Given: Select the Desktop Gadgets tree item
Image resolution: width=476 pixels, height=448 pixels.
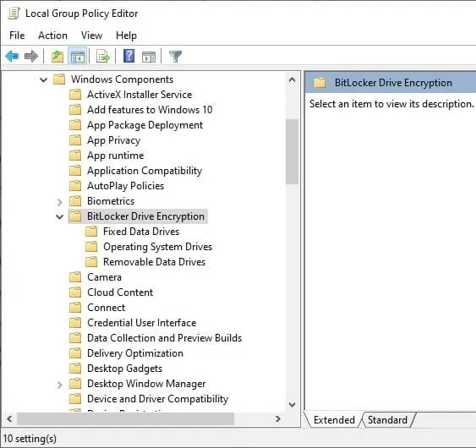Looking at the screenshot, I should tap(125, 369).
